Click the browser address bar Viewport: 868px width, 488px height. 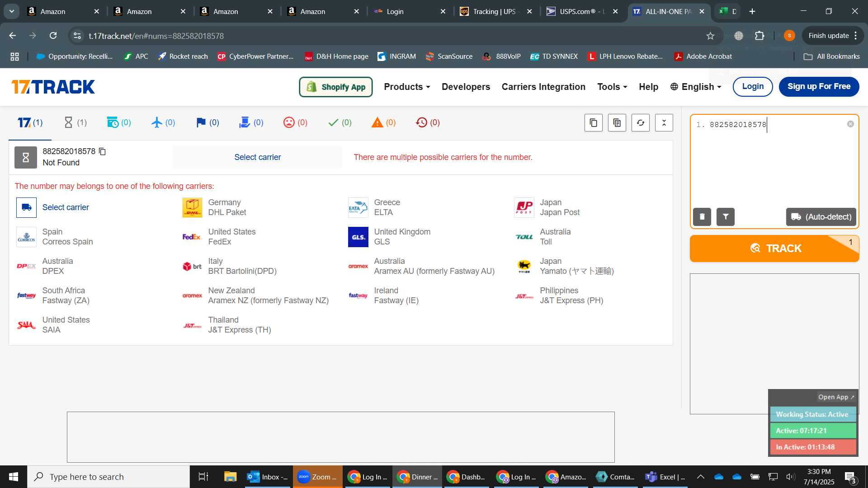point(389,36)
